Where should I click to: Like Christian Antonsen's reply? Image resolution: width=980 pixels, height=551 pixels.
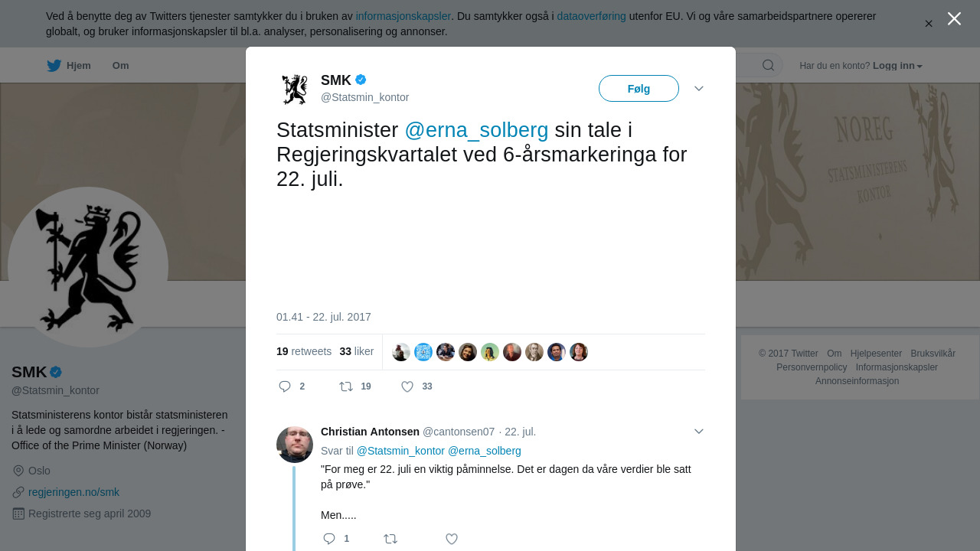[452, 539]
